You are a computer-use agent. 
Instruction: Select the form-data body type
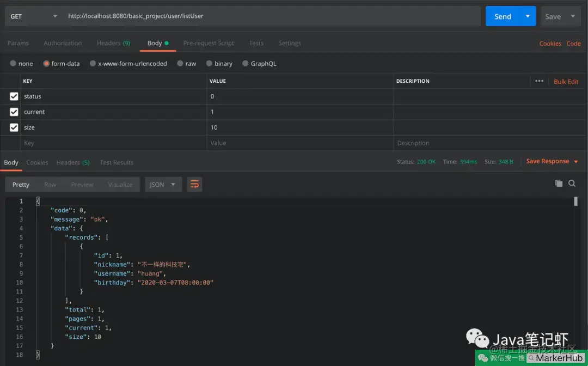point(61,63)
